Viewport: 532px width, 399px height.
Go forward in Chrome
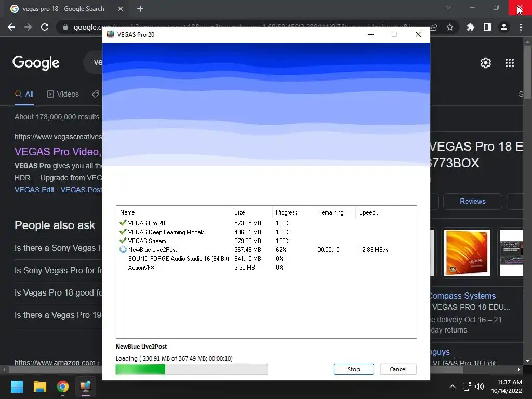(x=28, y=27)
